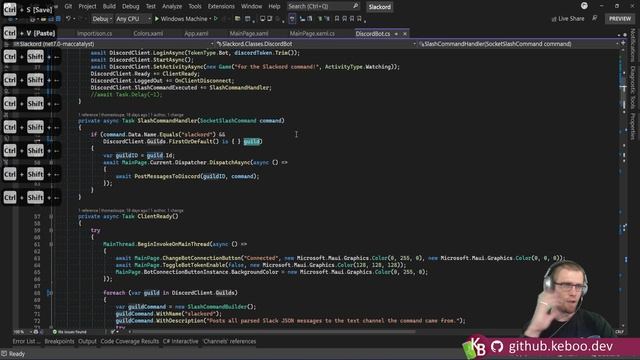Click the highlighted guild variable
640x360 pixels.
pos(251,142)
